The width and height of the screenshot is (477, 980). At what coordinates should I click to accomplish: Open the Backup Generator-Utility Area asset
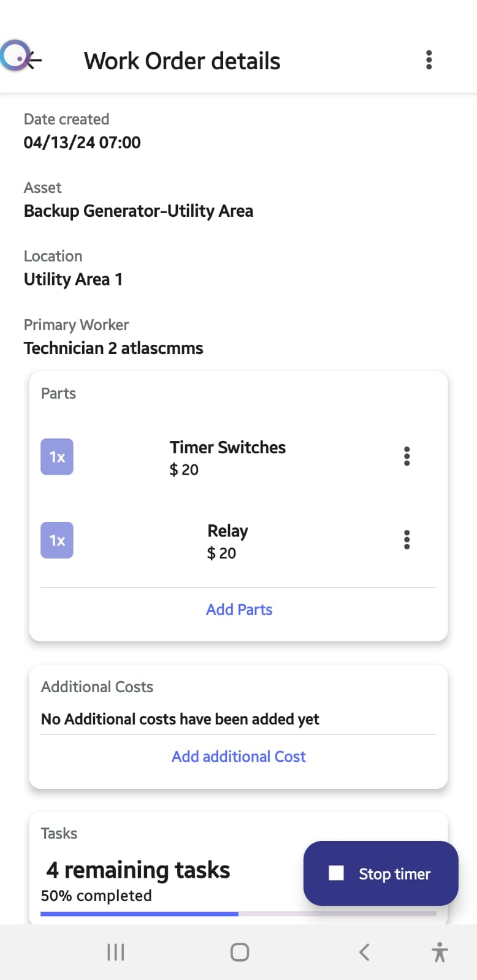pos(139,211)
